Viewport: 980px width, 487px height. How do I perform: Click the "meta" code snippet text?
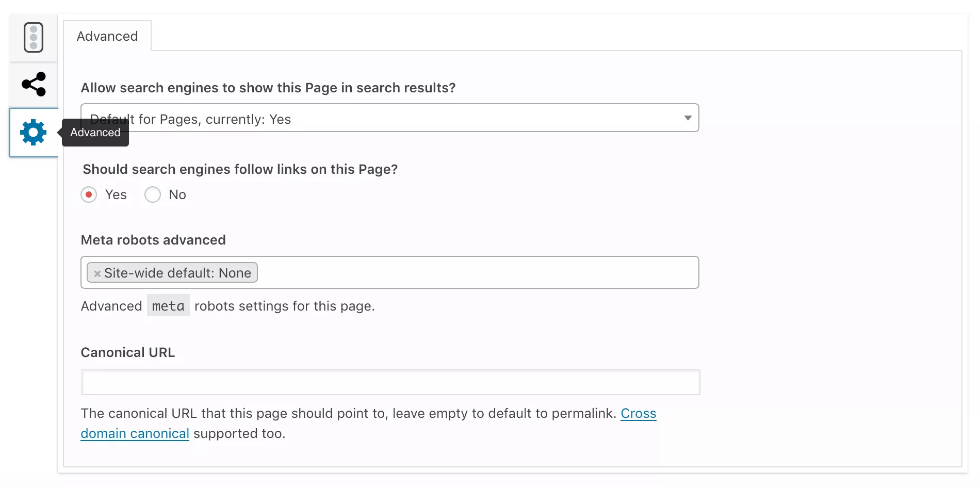(x=168, y=306)
